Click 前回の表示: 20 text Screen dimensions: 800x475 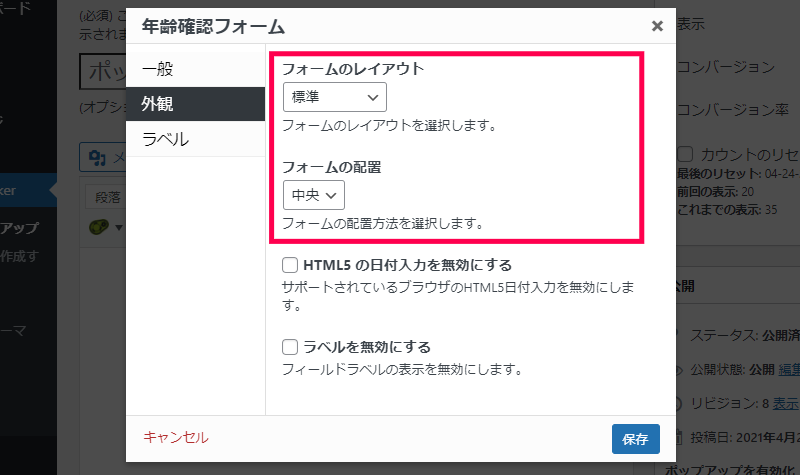[x=715, y=191]
